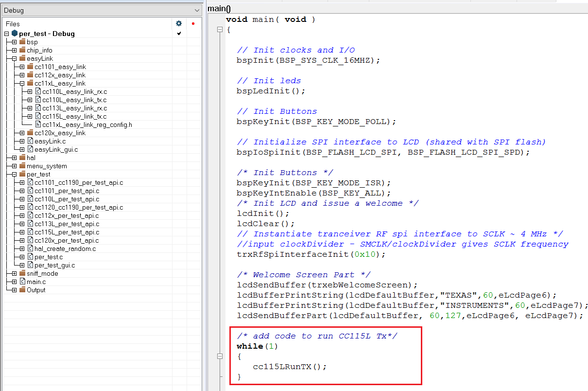Click the blue cube project icon
Image resolution: width=588 pixels, height=391 pixels.
15,34
